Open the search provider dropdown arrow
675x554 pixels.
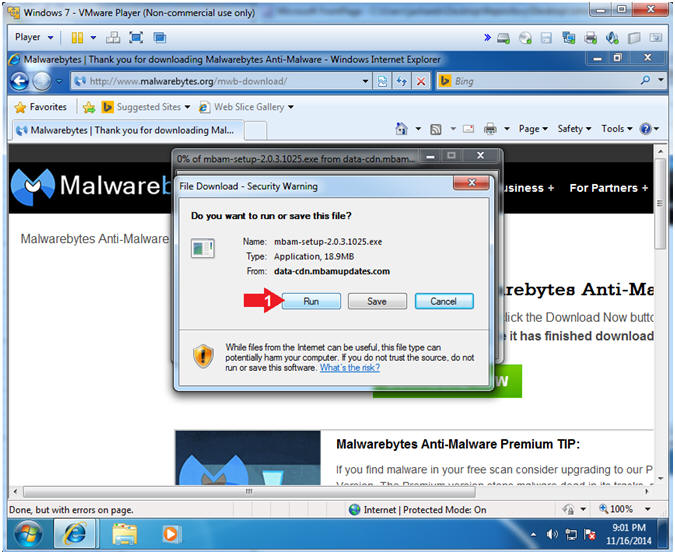point(661,80)
